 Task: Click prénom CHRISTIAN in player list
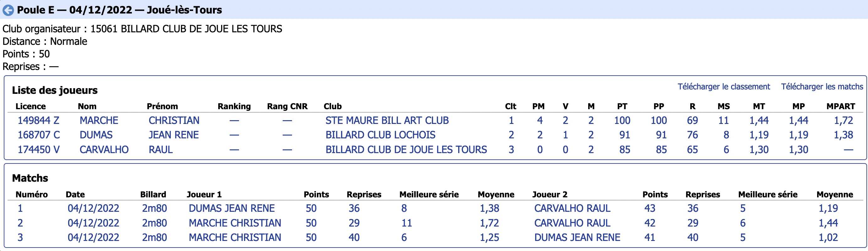(174, 120)
